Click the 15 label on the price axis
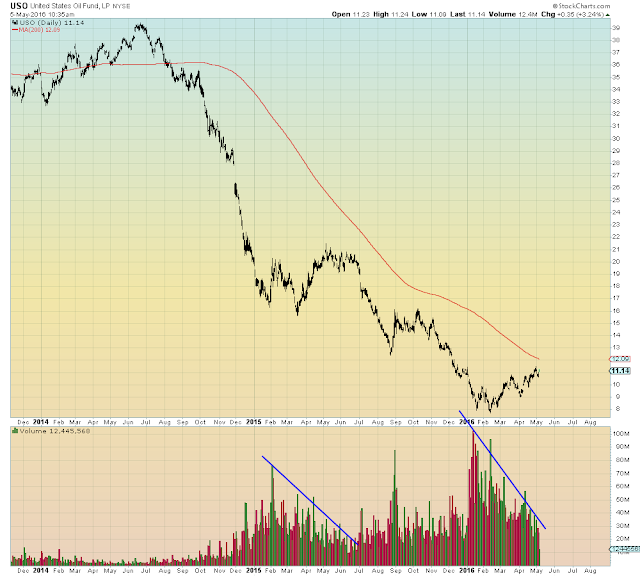Screen dimensions: 640x576 click(616, 323)
